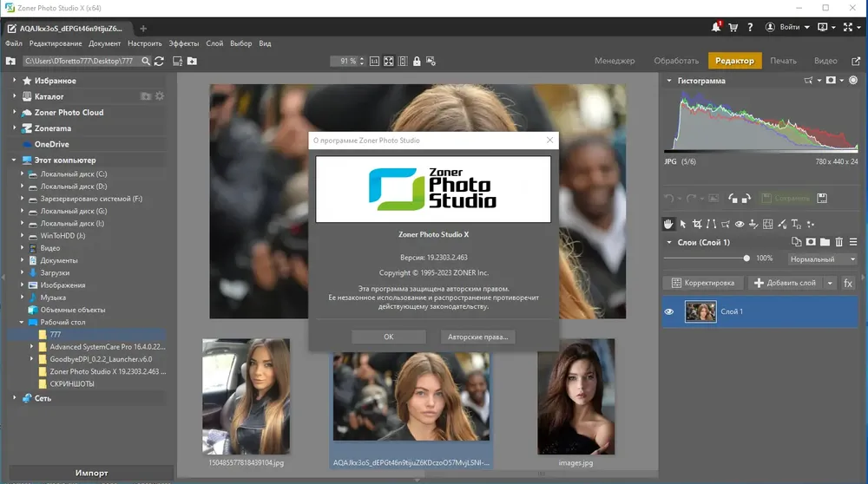The height and width of the screenshot is (484, 868).
Task: Click the red-eye correction eye tool
Action: (739, 224)
